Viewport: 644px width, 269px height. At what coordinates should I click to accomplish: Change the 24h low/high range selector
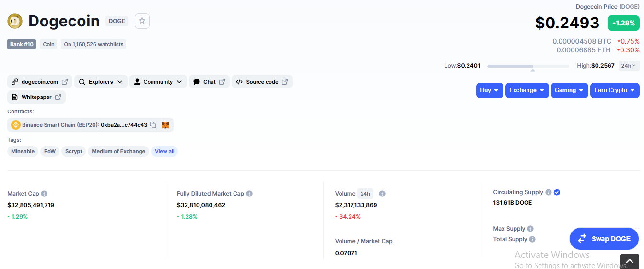(x=629, y=66)
